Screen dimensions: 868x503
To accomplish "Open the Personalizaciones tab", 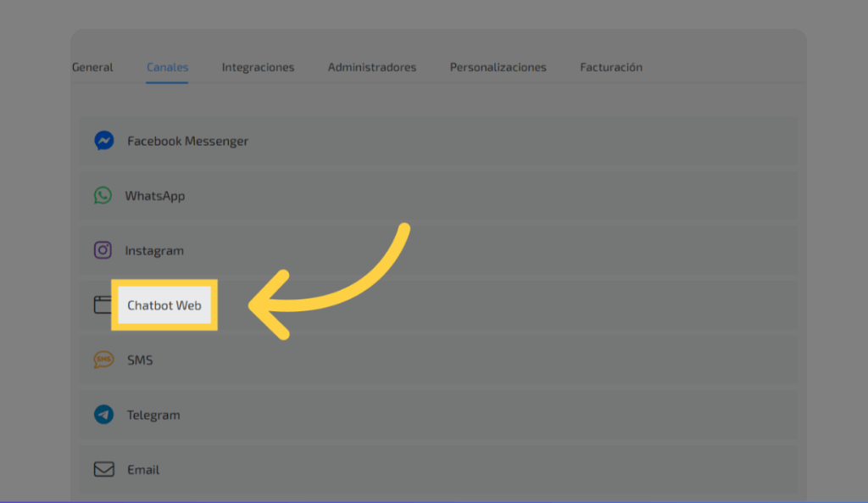I will pyautogui.click(x=498, y=67).
